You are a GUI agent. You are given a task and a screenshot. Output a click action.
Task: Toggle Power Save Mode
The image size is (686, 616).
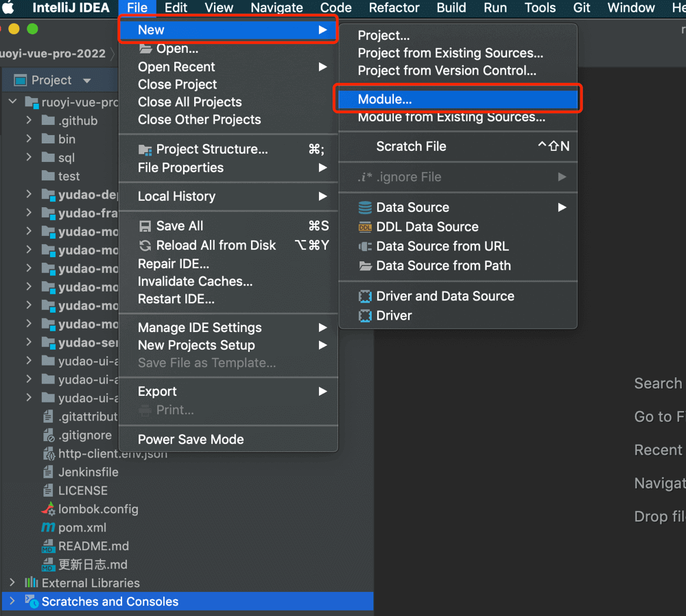point(191,440)
